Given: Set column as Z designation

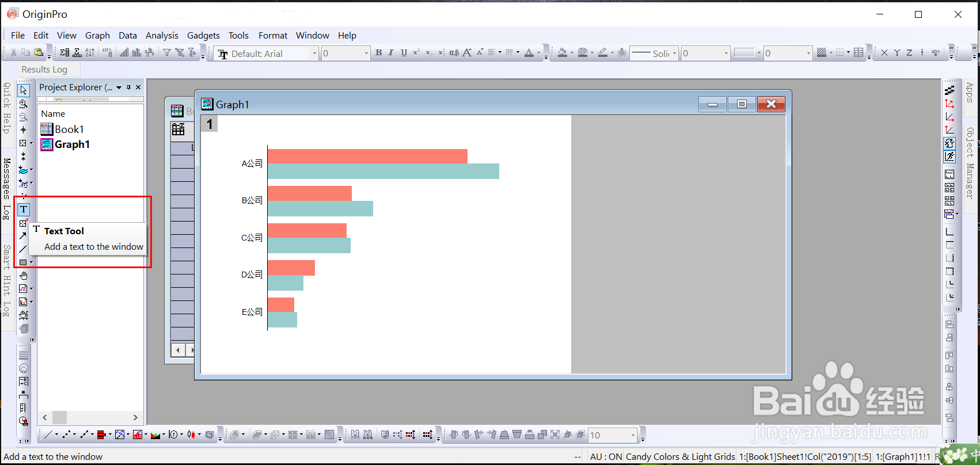Looking at the screenshot, I should coord(910,53).
